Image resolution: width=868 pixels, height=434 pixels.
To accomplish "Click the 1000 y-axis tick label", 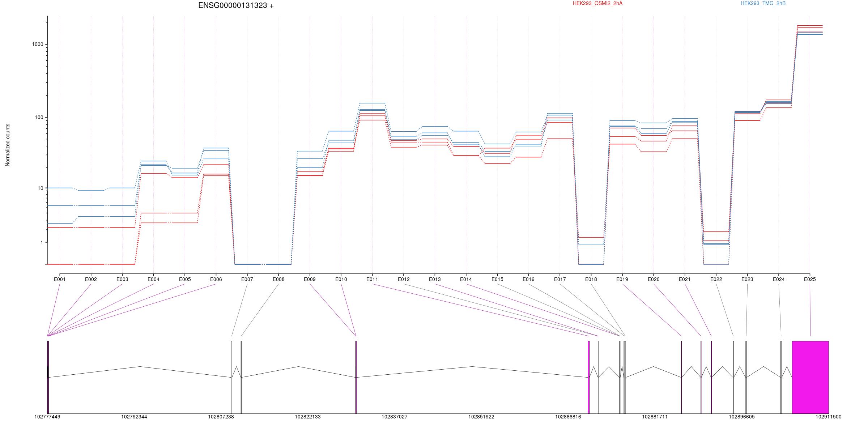I will click(x=38, y=44).
